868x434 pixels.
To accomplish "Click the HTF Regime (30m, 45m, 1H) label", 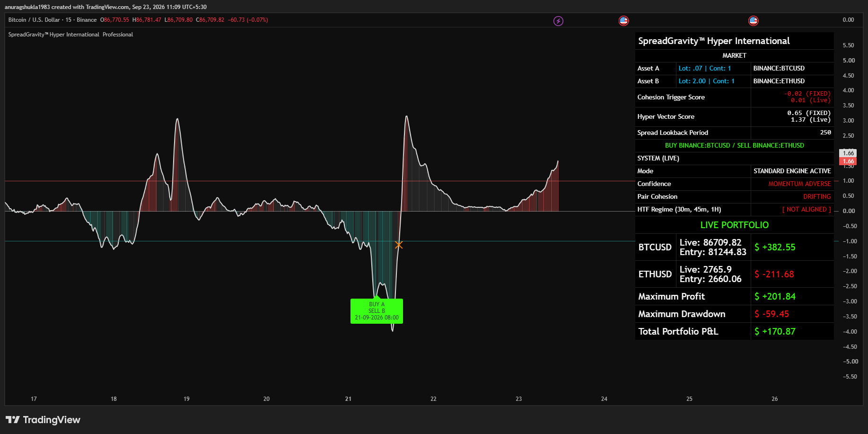I will pos(679,210).
